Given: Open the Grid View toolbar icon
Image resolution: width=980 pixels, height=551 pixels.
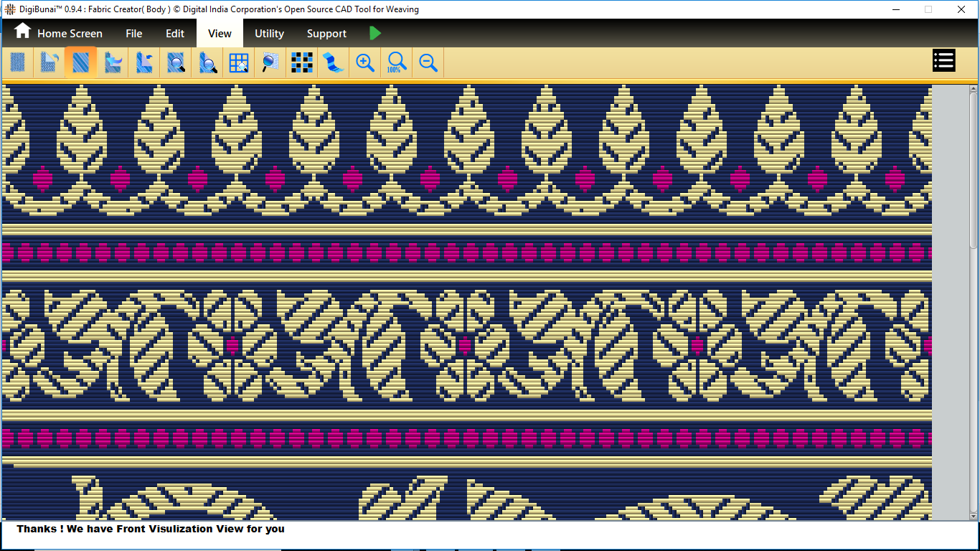Looking at the screenshot, I should point(238,63).
